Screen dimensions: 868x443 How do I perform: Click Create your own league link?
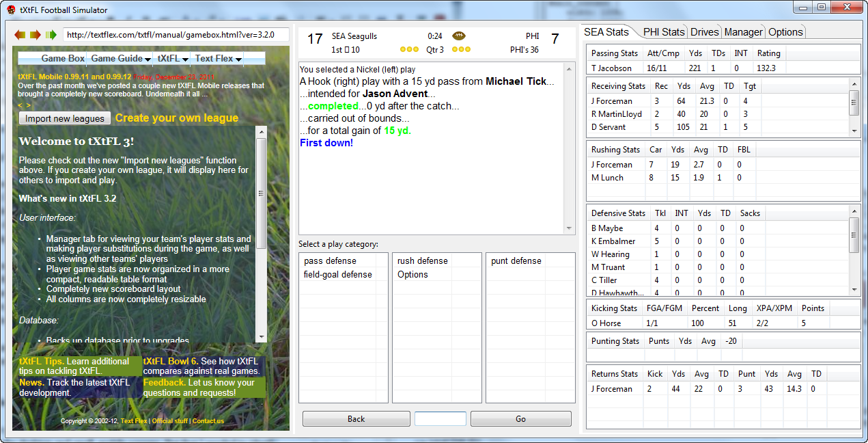177,118
